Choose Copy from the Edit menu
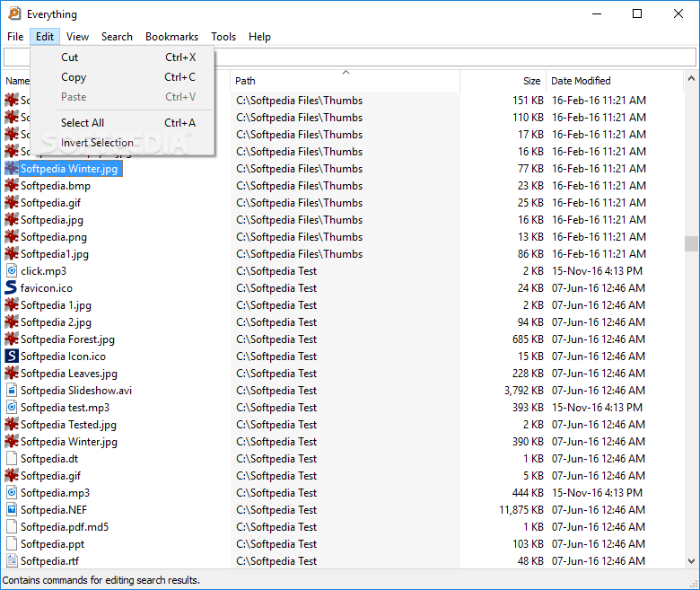Image resolution: width=700 pixels, height=590 pixels. [122, 77]
